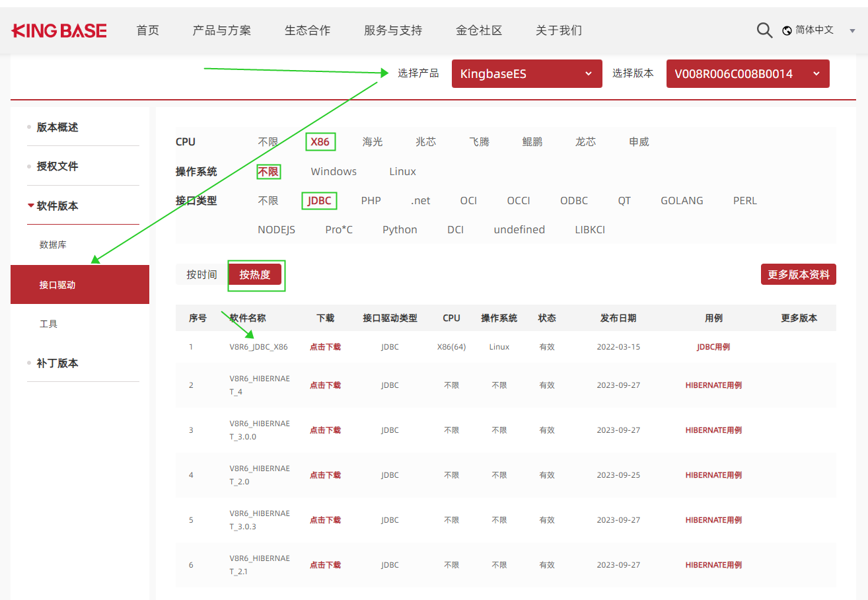Image resolution: width=868 pixels, height=600 pixels.
Task: Select the DCI interface type
Action: click(x=456, y=230)
